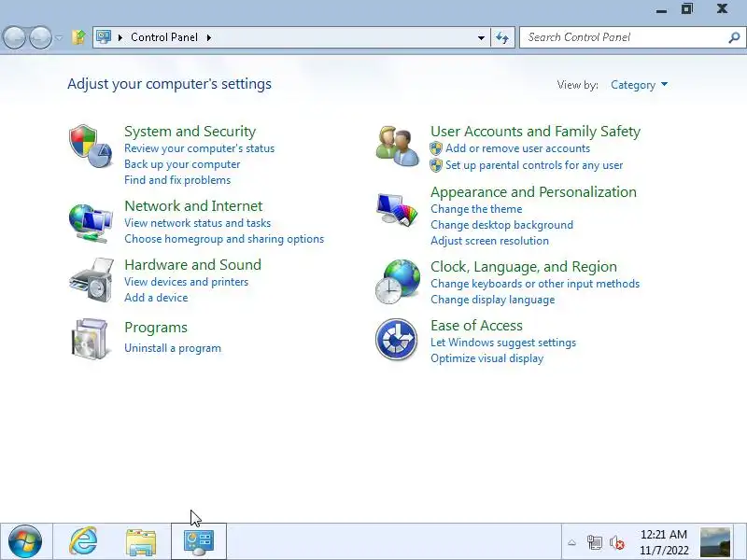This screenshot has height=560, width=747.
Task: Click the Back navigation arrow button
Action: 14,37
